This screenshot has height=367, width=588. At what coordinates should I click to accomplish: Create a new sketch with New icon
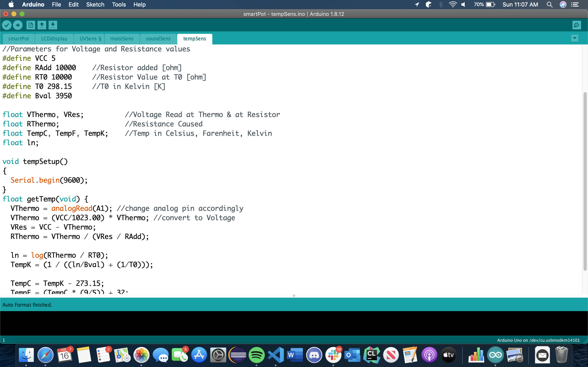pos(31,25)
